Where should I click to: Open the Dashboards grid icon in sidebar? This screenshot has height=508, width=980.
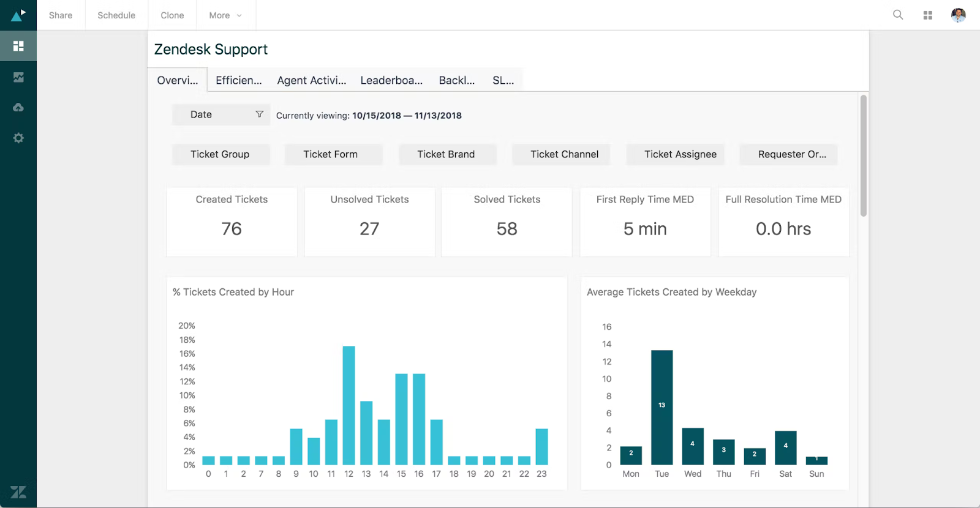tap(18, 46)
